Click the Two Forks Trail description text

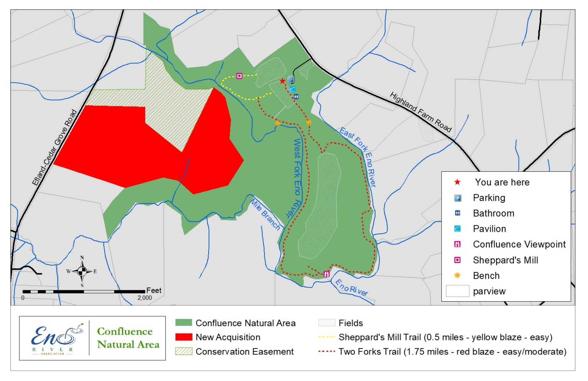(452, 351)
